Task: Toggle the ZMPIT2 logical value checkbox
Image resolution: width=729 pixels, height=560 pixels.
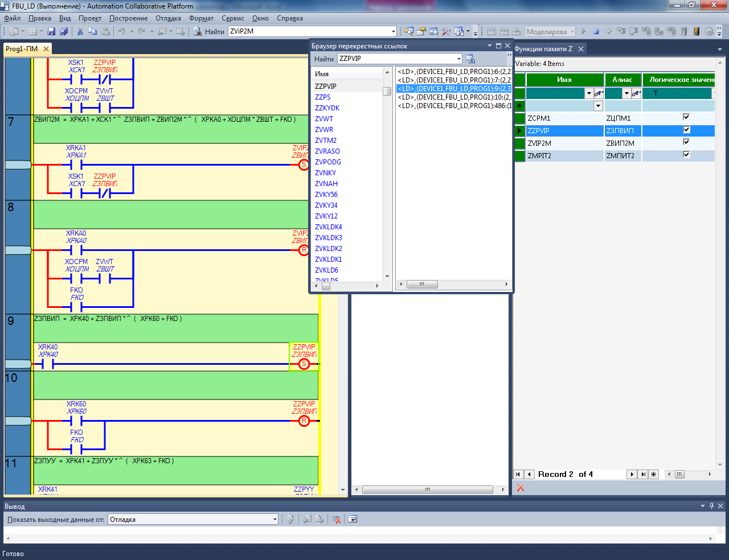Action: click(686, 155)
